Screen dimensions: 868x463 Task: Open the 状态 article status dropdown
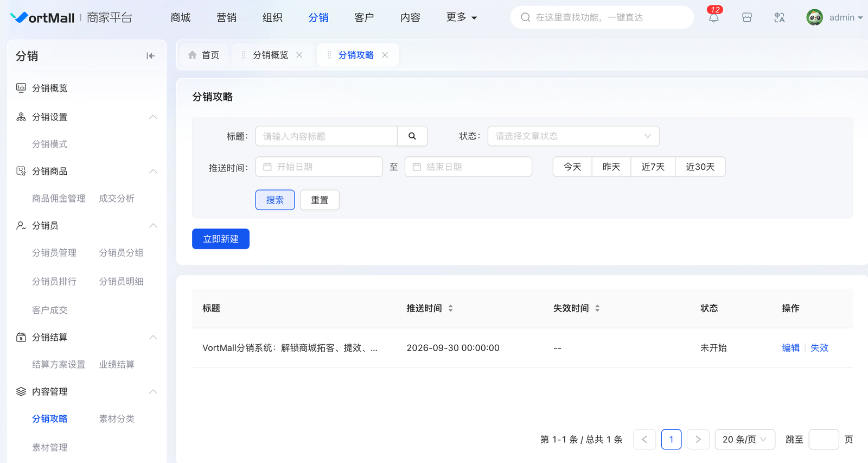[573, 136]
